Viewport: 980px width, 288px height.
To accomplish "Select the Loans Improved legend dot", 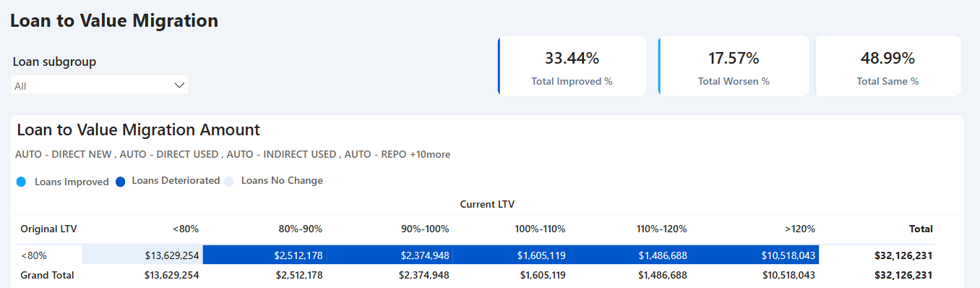I will coord(21,182).
